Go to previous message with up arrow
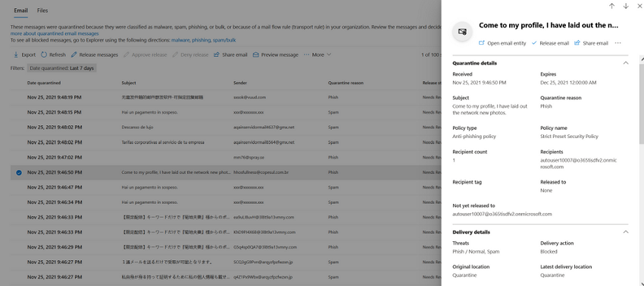Screen dimensions: 644x286 click(x=612, y=6)
